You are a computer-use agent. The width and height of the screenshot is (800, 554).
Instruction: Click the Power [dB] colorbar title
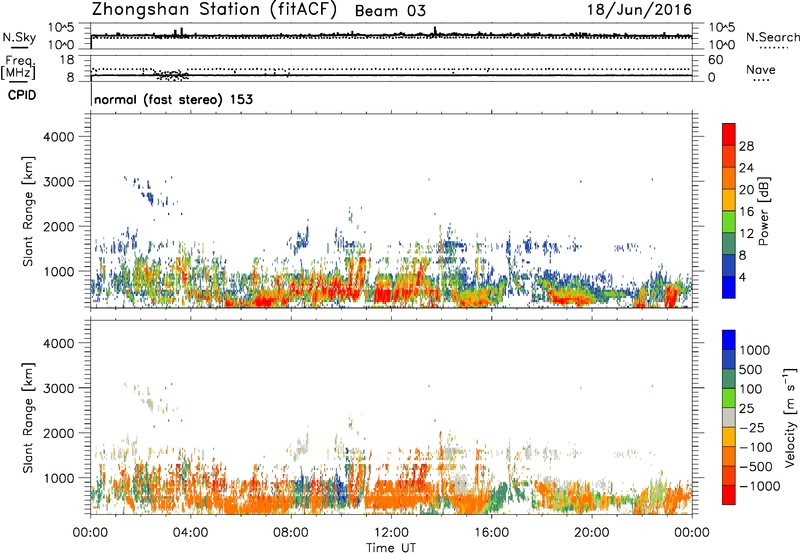click(x=763, y=211)
